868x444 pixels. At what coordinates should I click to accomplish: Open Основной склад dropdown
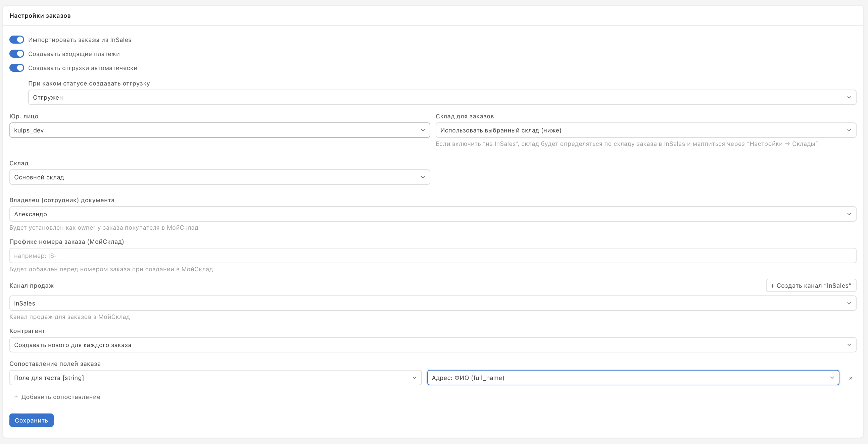[x=220, y=177]
